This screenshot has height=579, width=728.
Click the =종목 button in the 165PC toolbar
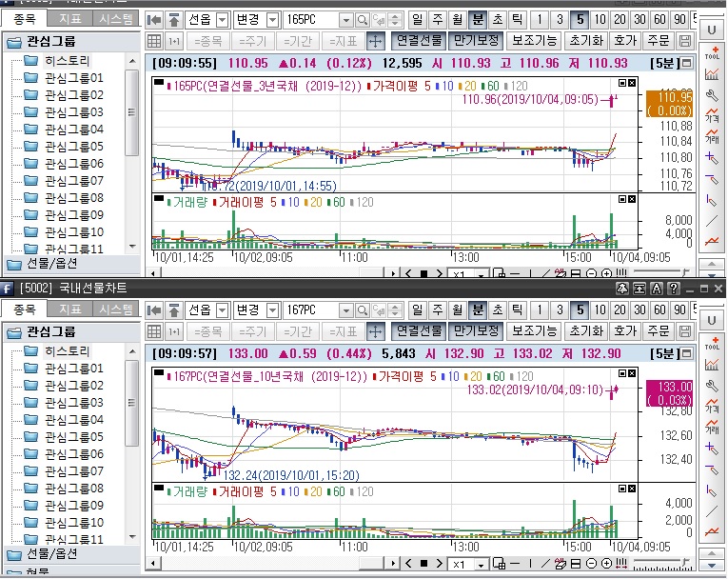point(208,41)
